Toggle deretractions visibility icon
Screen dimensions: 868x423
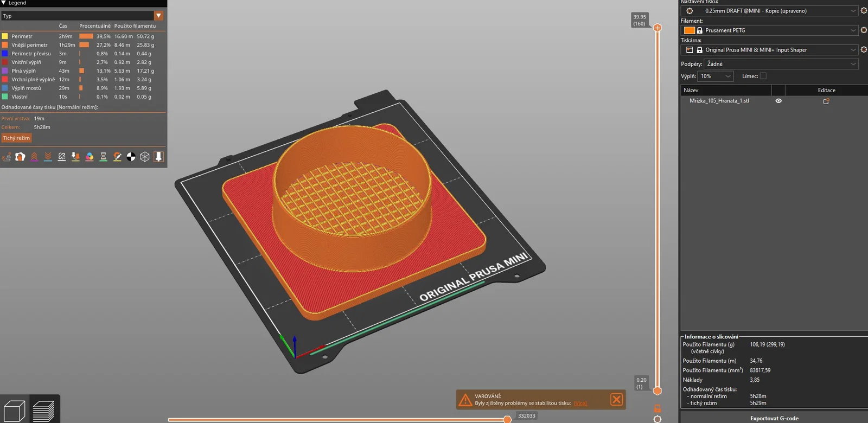(x=48, y=157)
